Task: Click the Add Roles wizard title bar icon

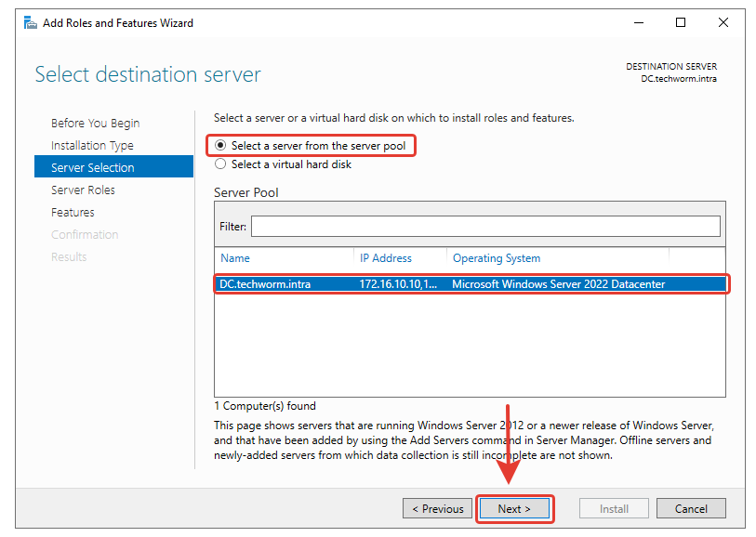Action: tap(30, 22)
